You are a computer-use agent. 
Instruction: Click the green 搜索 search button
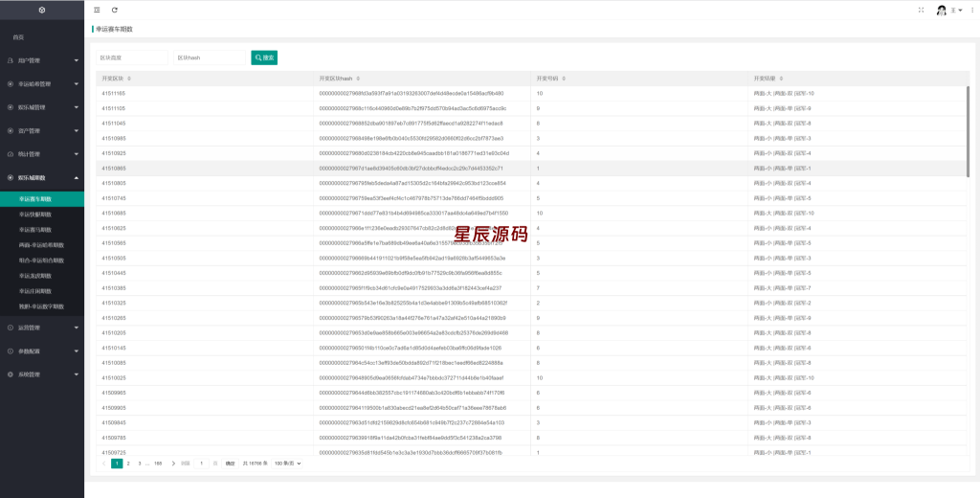[264, 57]
